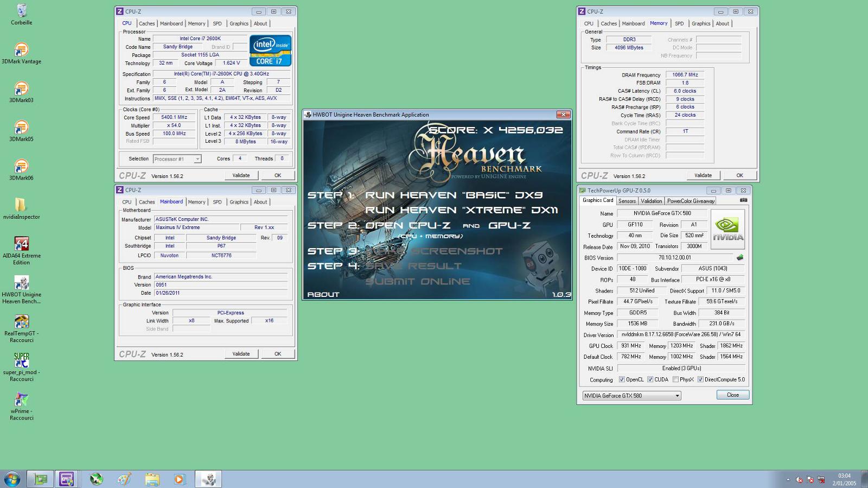This screenshot has width=868, height=488.
Task: Click the Core Voltage value 1.624 V
Action: (231, 63)
